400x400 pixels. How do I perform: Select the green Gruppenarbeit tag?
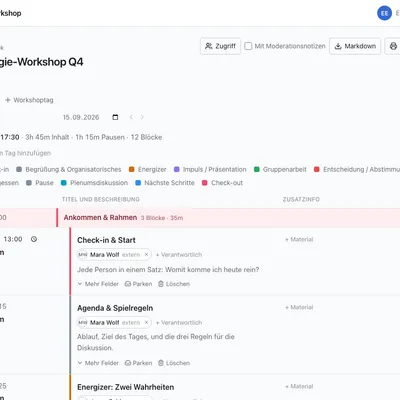point(280,169)
